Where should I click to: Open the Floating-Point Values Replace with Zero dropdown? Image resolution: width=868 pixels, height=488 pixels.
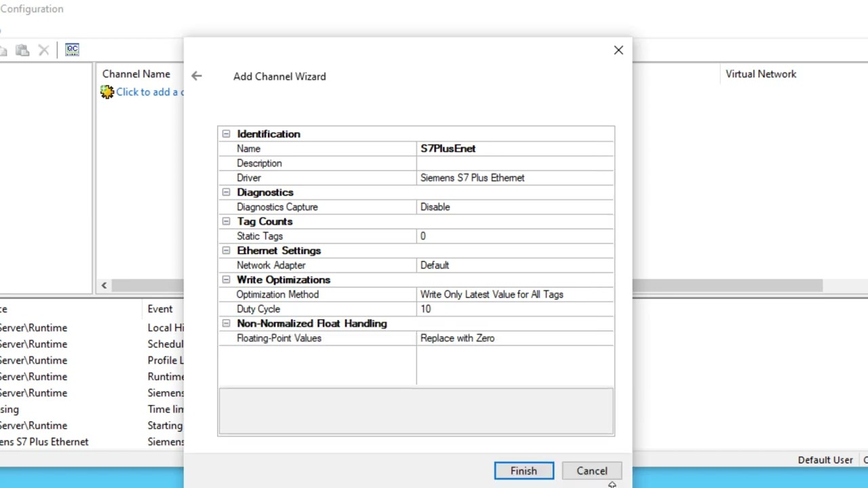(515, 338)
